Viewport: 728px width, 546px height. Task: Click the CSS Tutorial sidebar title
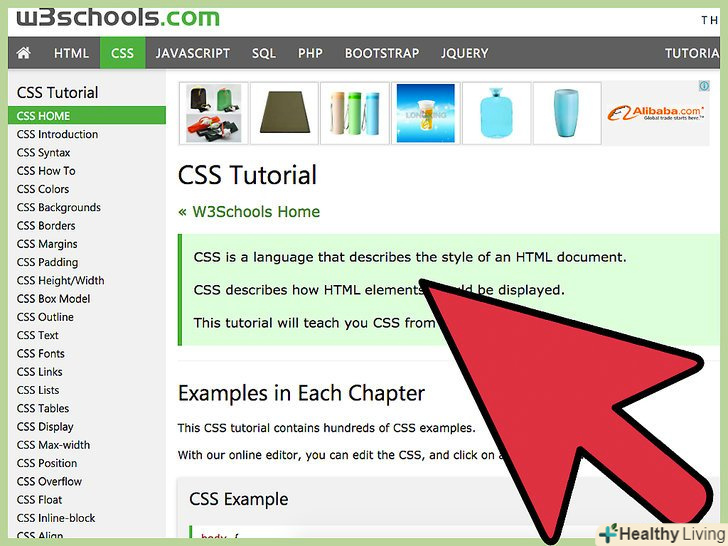[x=58, y=92]
